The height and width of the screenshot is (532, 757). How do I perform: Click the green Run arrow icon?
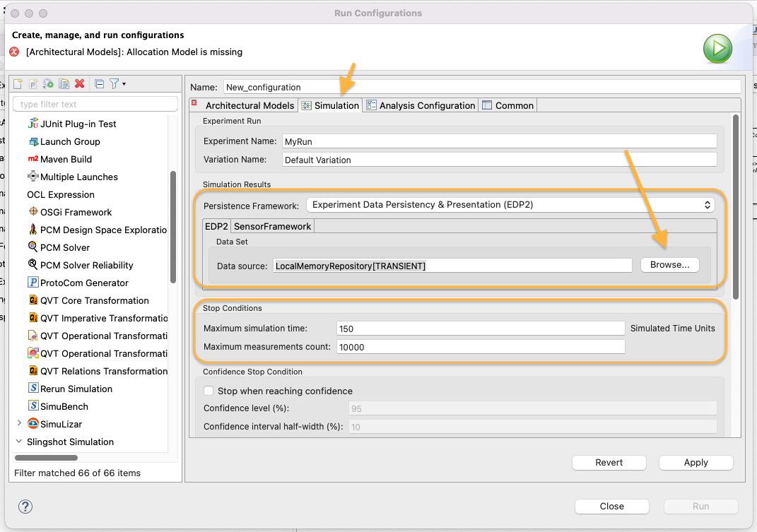coord(717,49)
